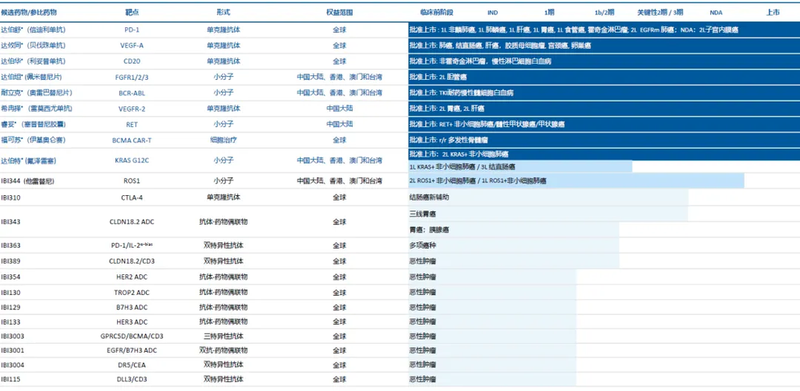Click the EGFR/B7H3 ADC target cell
This screenshot has height=391, width=800.
(x=132, y=351)
